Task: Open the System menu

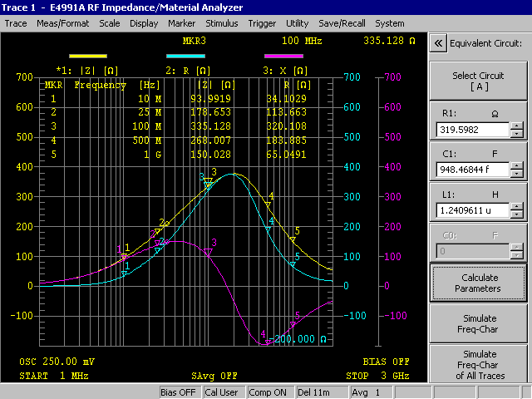Action: (x=390, y=23)
